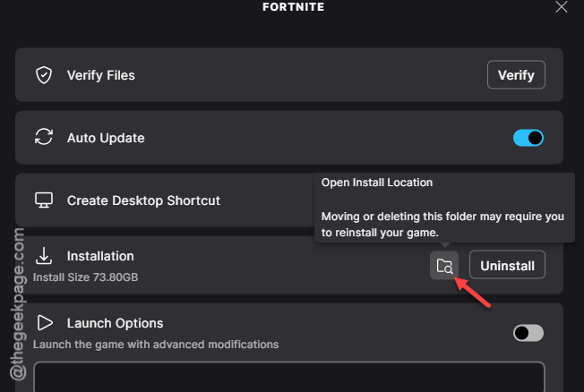Open install location folder icon
The width and height of the screenshot is (584, 392).
[444, 266]
